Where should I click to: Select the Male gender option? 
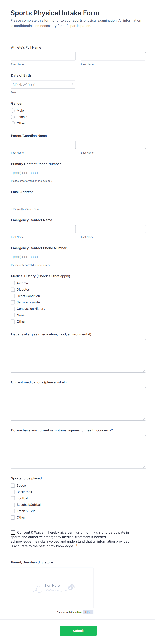[13, 110]
